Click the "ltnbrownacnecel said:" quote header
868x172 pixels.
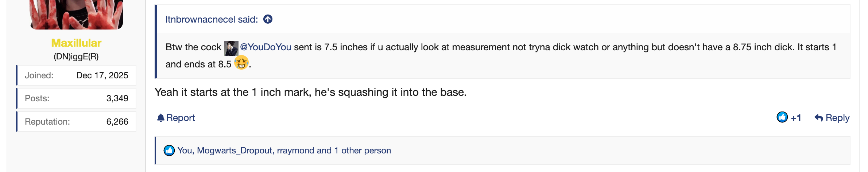pos(212,19)
